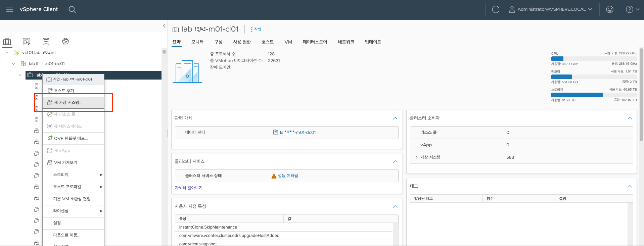This screenshot has height=246, width=644.
Task: Click the search magnifier icon
Action: 72,9
